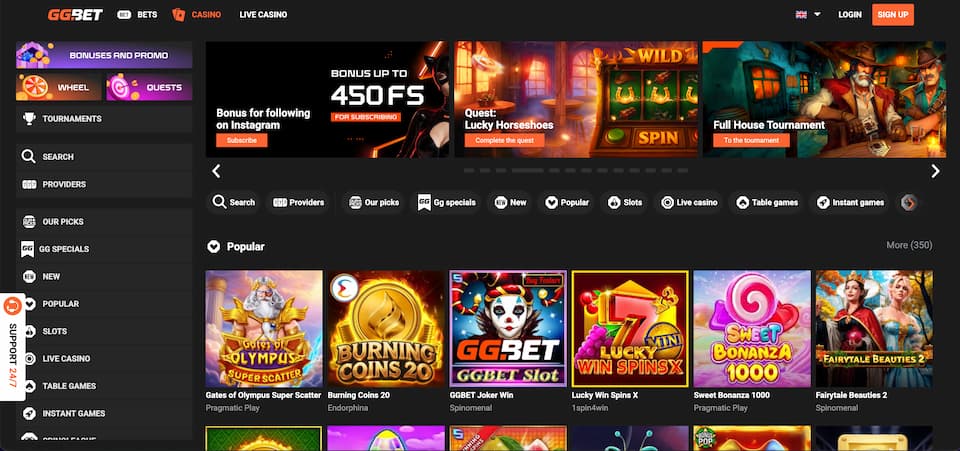Click the sidebar Popular heart icon
960x451 pixels.
(x=29, y=304)
